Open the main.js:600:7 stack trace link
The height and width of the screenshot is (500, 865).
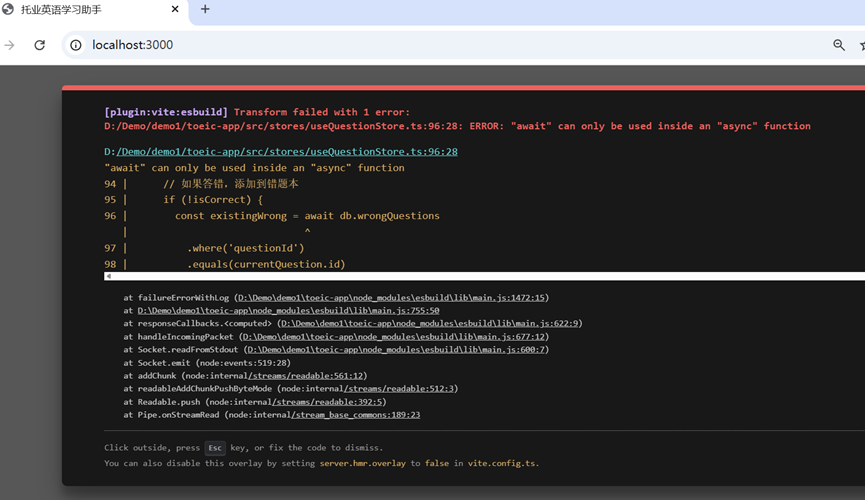pyautogui.click(x=396, y=350)
